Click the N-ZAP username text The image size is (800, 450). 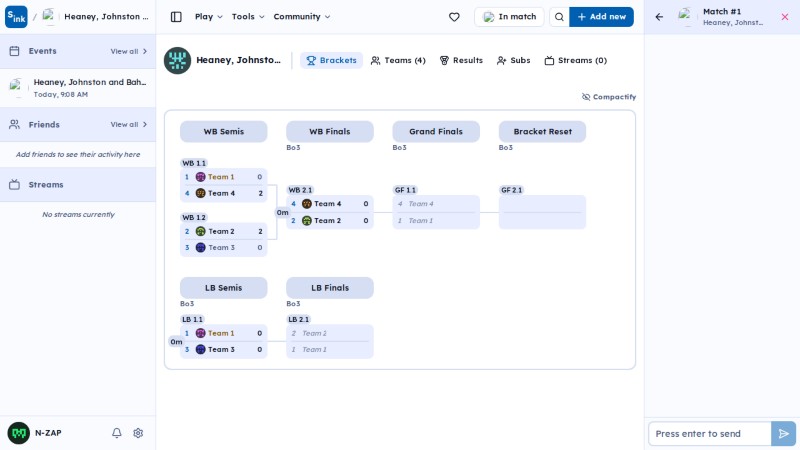pos(48,433)
